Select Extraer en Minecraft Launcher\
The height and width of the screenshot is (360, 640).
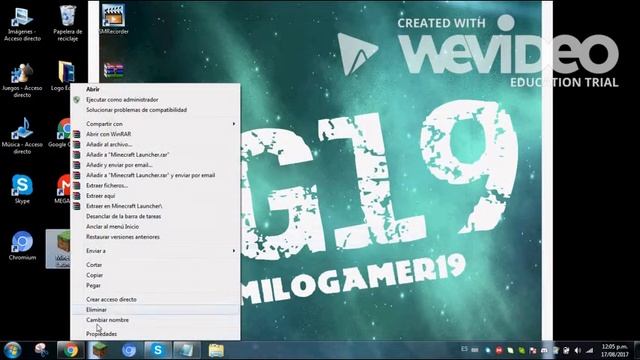point(156,206)
